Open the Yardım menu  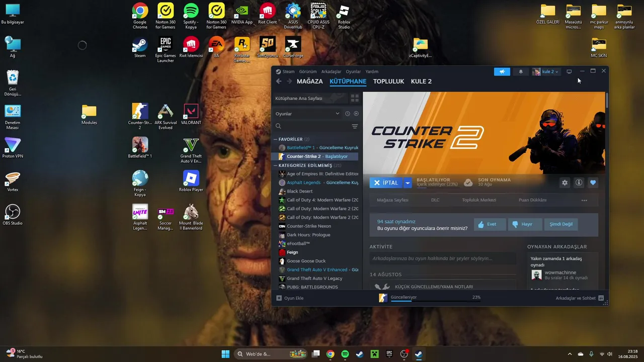coord(372,71)
